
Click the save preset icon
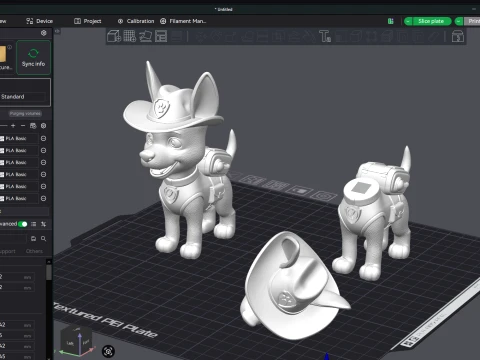[x=33, y=239]
